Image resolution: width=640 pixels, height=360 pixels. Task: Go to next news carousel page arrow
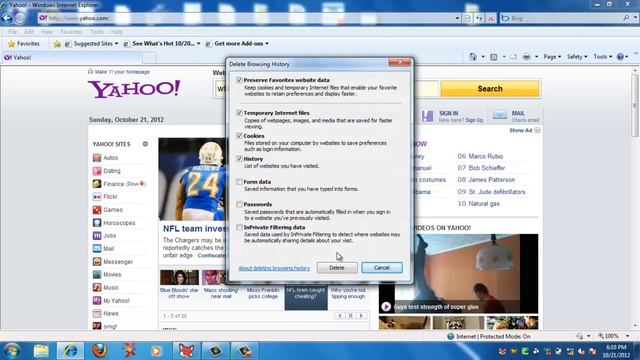click(361, 316)
